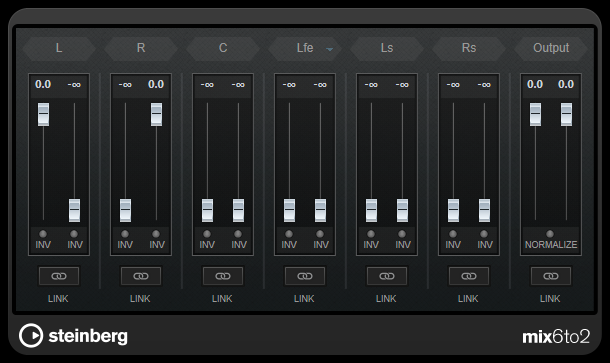This screenshot has height=363, width=610.
Task: Click the Rs channel left fader handle
Action: pyautogui.click(x=454, y=210)
